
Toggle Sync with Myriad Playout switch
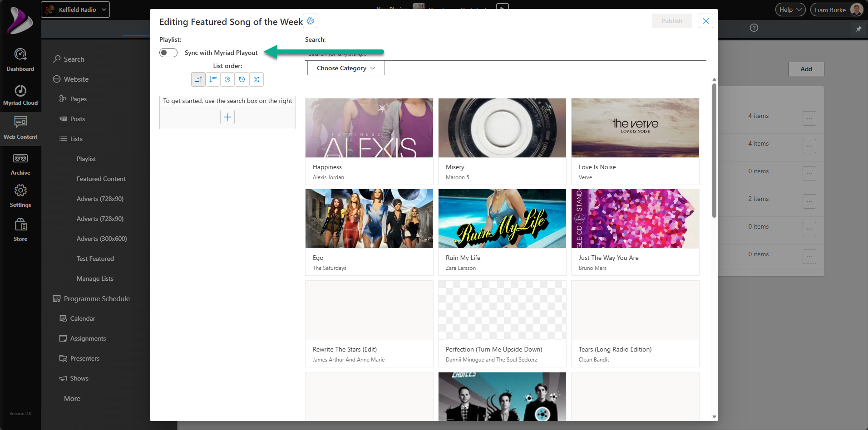tap(168, 53)
